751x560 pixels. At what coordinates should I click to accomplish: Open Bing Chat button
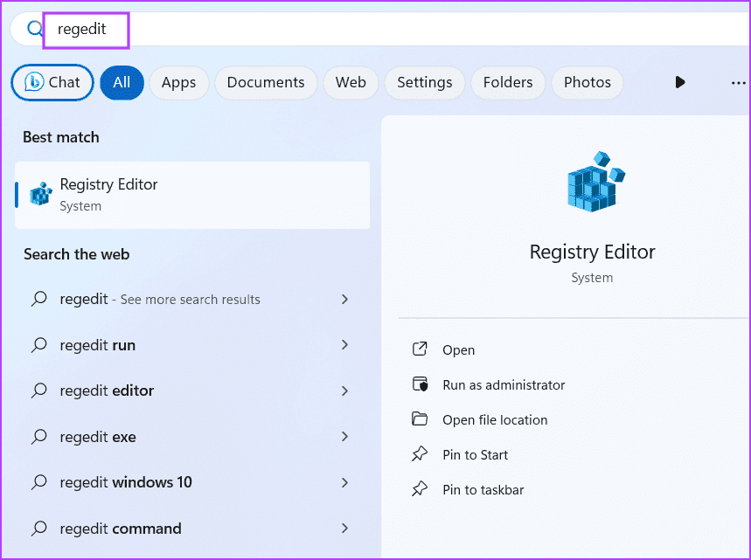(x=52, y=82)
